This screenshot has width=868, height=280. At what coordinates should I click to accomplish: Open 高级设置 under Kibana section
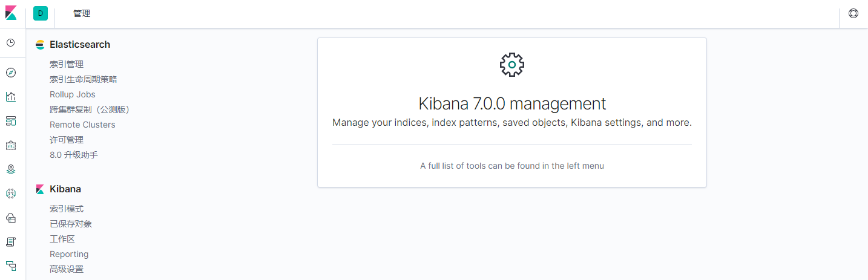(67, 269)
